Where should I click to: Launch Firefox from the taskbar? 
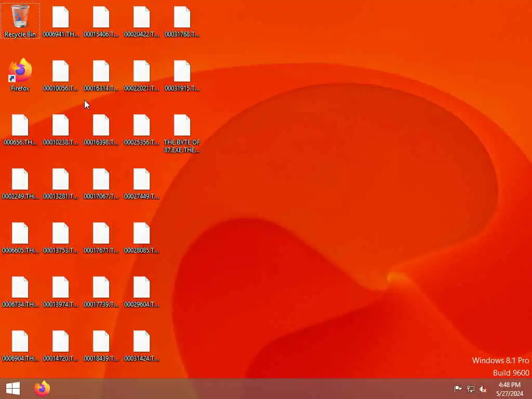tap(42, 389)
